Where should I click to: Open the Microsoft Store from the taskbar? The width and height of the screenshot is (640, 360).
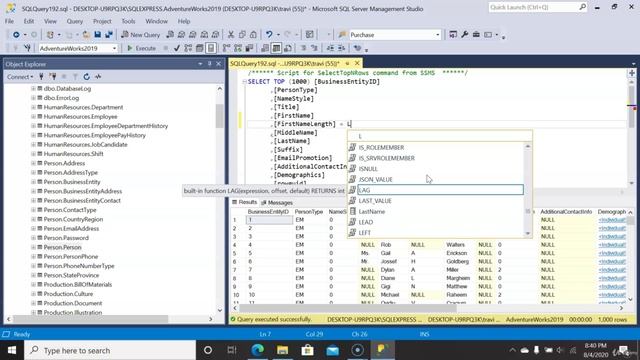[x=307, y=350]
